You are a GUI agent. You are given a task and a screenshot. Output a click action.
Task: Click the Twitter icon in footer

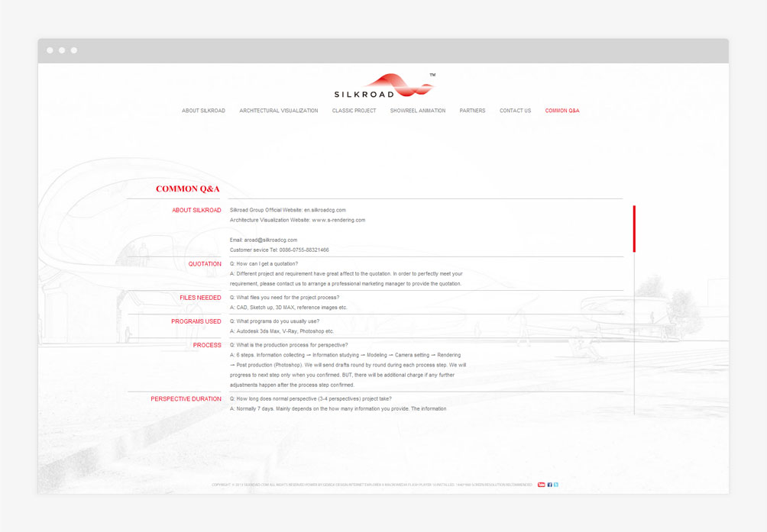pyautogui.click(x=556, y=485)
